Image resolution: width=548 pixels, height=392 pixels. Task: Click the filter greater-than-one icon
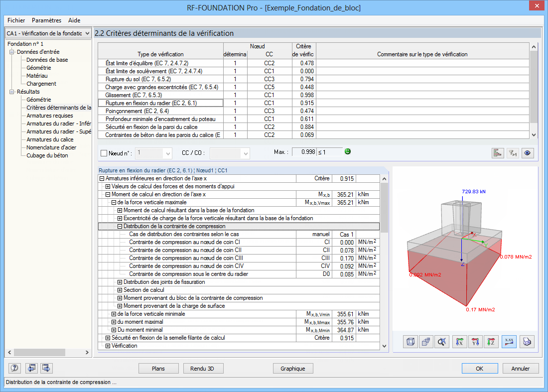coord(512,153)
